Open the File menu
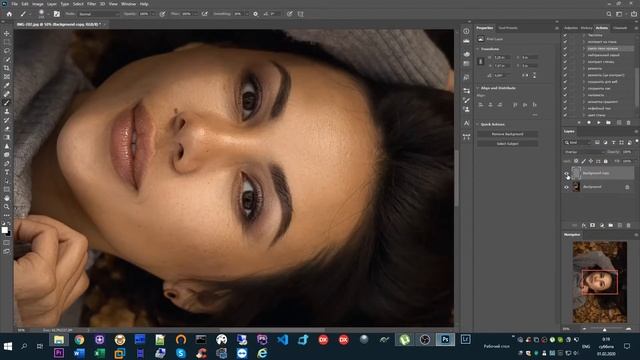This screenshot has height=360, width=640. point(14,4)
